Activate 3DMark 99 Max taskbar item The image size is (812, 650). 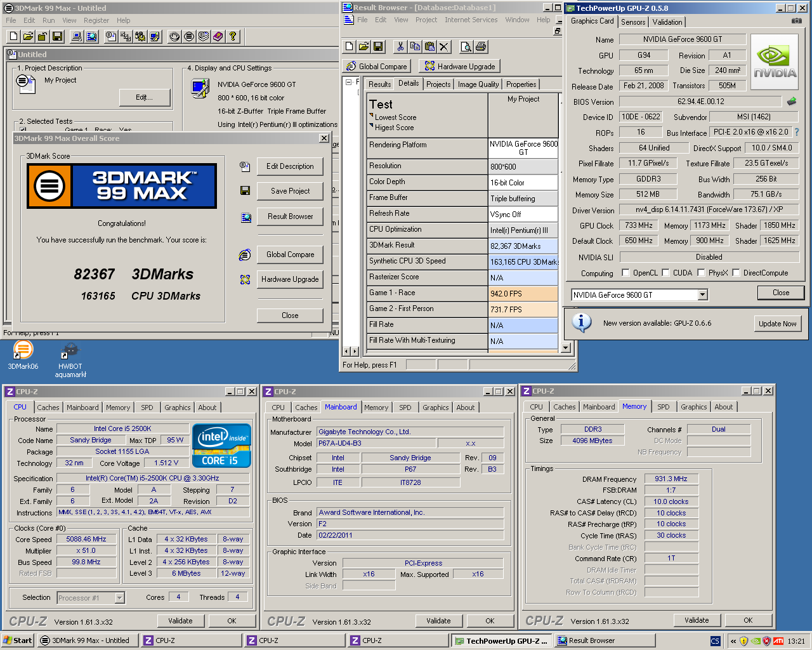[88, 640]
